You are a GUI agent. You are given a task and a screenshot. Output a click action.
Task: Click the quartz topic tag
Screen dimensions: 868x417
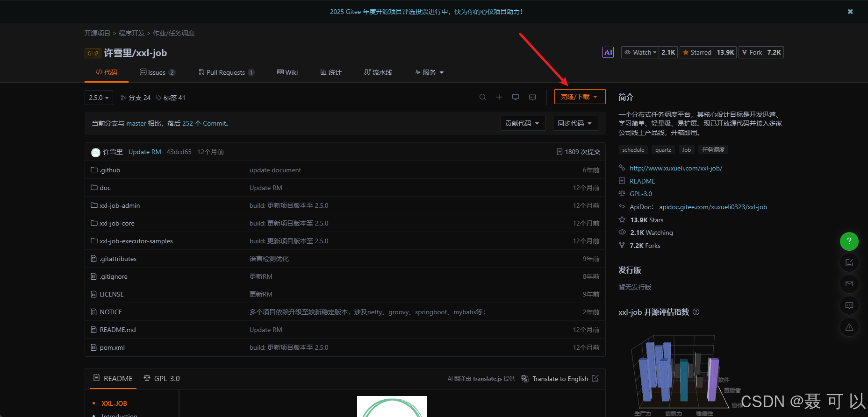[663, 150]
